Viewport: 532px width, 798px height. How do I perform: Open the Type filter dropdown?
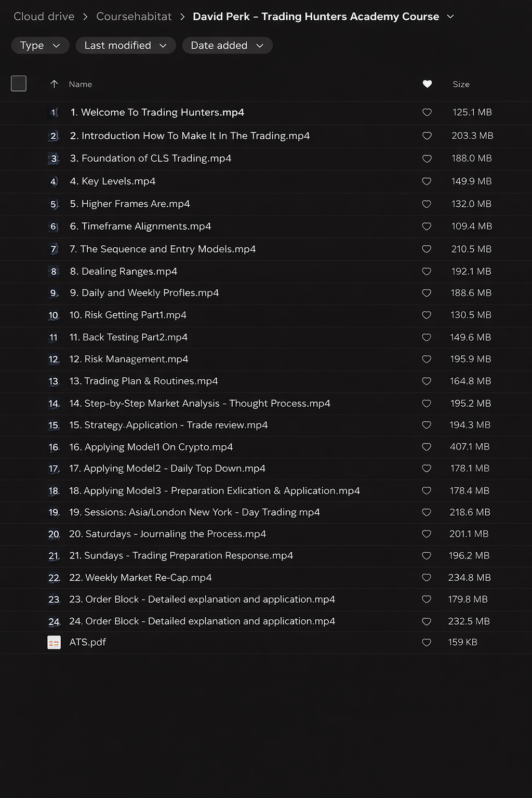click(40, 46)
